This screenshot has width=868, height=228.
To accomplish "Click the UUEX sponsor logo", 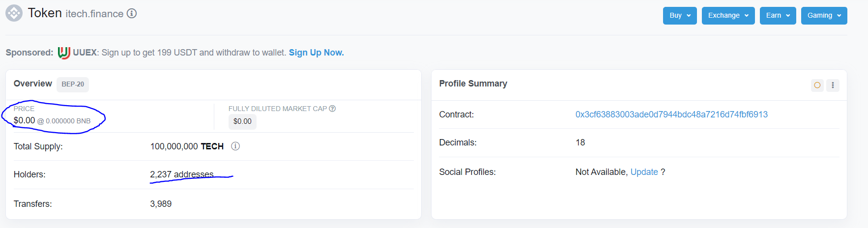I will 64,53.
